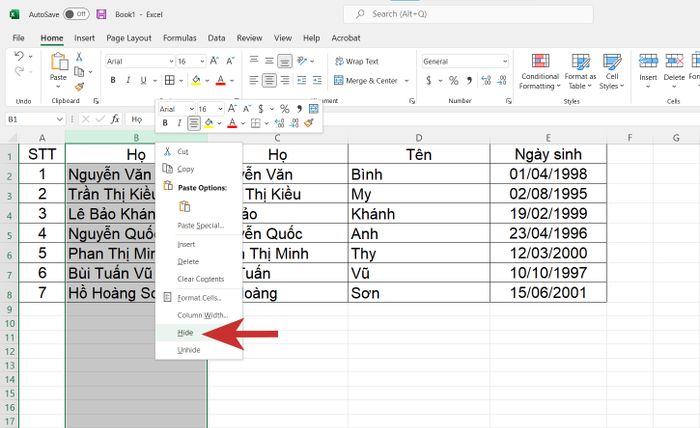
Task: Click the Undo arrow icon
Action: [x=19, y=56]
